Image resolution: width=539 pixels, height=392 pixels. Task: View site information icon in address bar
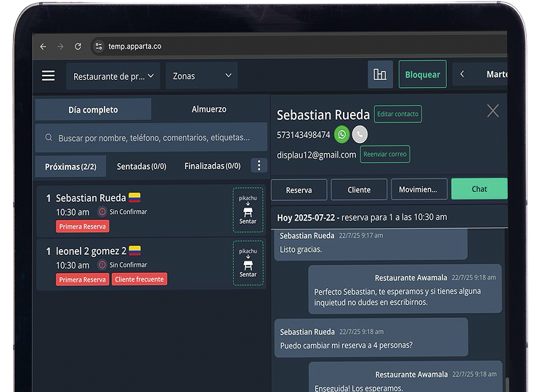[99, 46]
